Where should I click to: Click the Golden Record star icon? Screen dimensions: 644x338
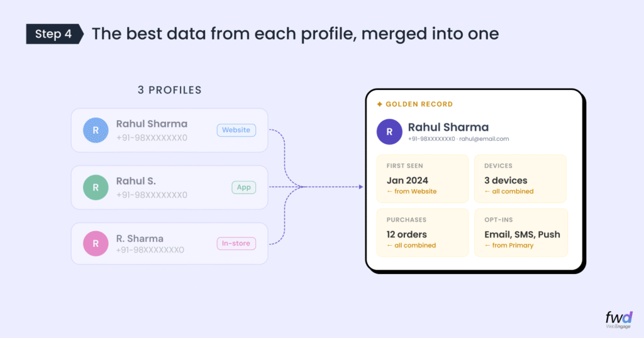pos(379,104)
